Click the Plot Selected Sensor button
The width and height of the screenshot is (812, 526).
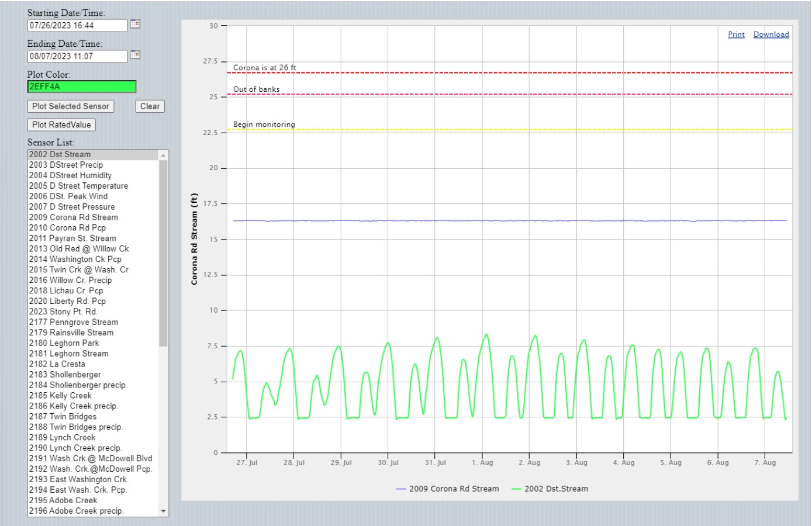tap(71, 106)
